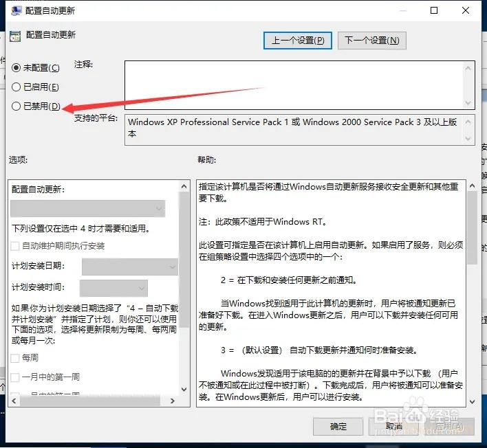
Task: Click the help panel vertical scrollbar thumb
Action: coord(472,228)
